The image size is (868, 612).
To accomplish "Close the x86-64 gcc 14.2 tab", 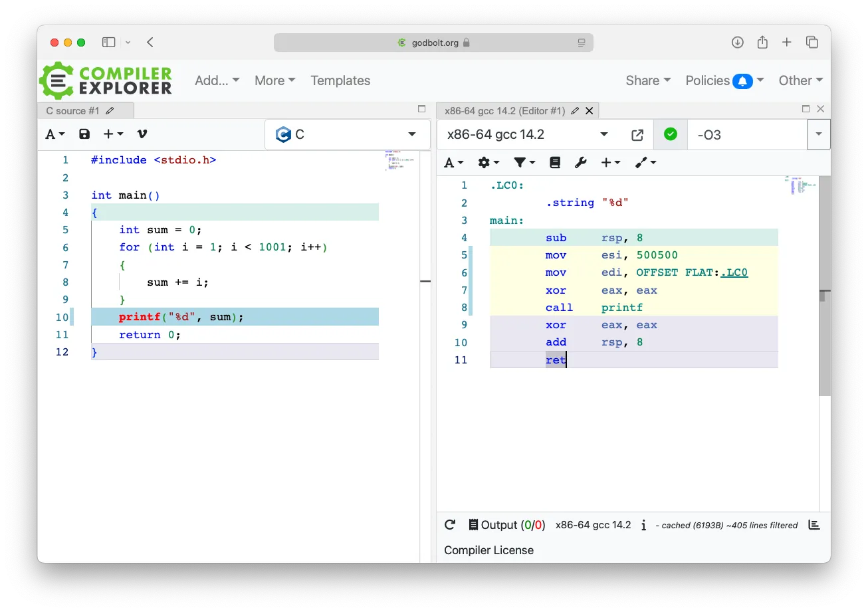I will 589,111.
